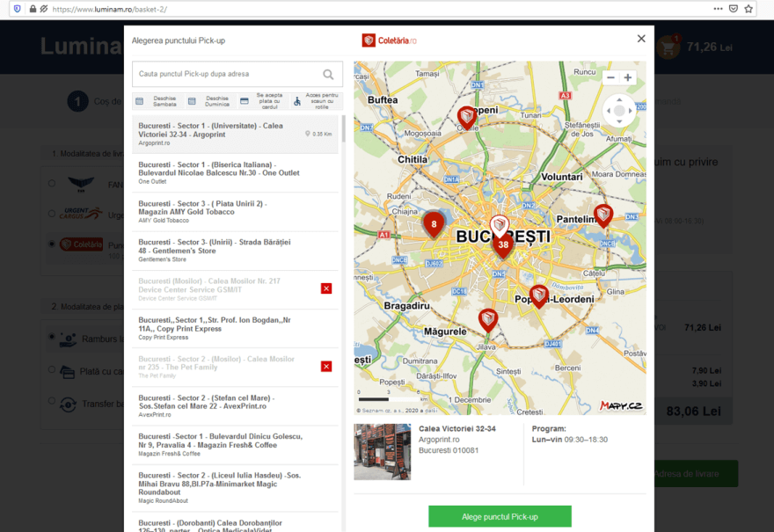Image resolution: width=774 pixels, height=532 pixels.
Task: Click the Alege punctul Pick-up button
Action: pyautogui.click(x=500, y=517)
